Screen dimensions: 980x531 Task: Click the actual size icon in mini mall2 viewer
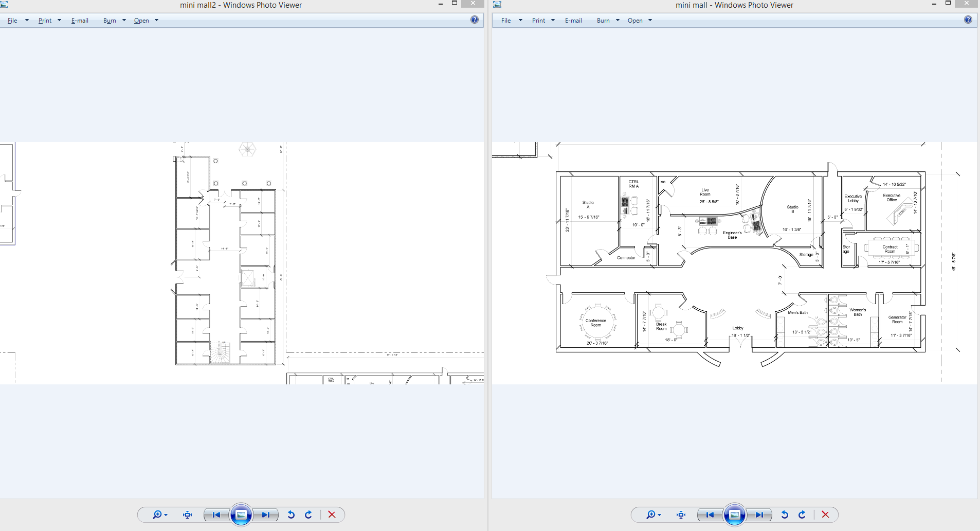pos(187,515)
